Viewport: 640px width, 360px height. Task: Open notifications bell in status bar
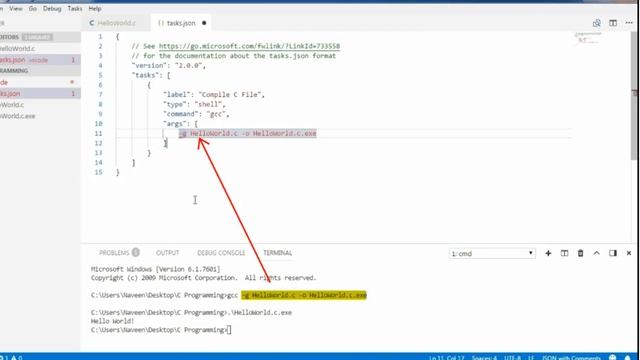(x=628, y=358)
